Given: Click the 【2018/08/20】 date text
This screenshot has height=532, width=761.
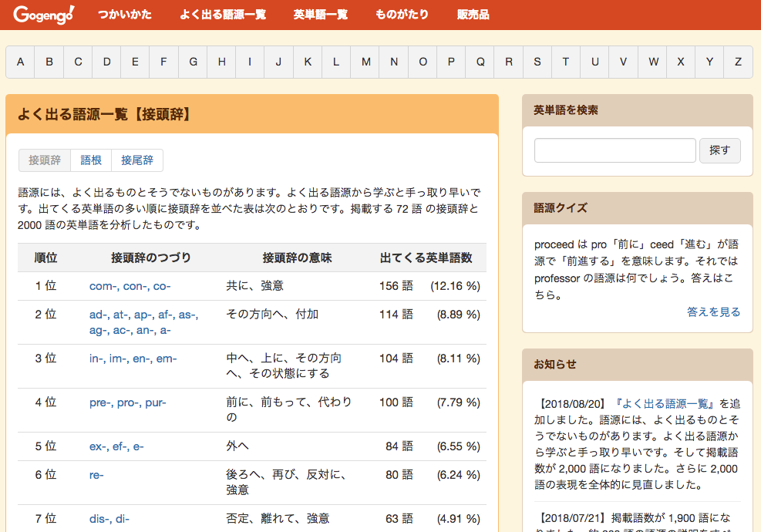Looking at the screenshot, I should tap(572, 404).
